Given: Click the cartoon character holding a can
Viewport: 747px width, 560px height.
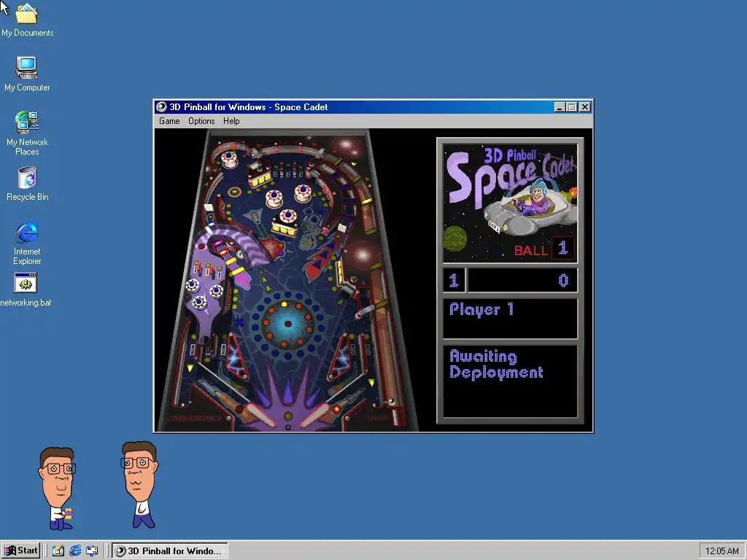Looking at the screenshot, I should 57,489.
